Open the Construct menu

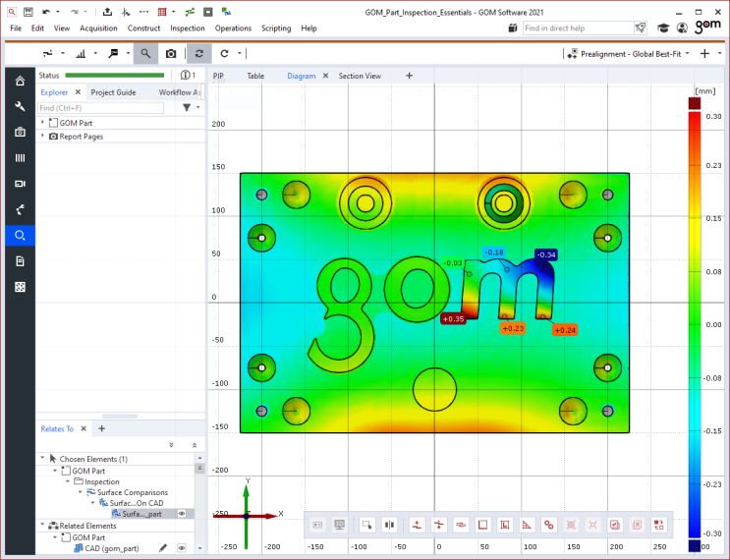point(143,28)
